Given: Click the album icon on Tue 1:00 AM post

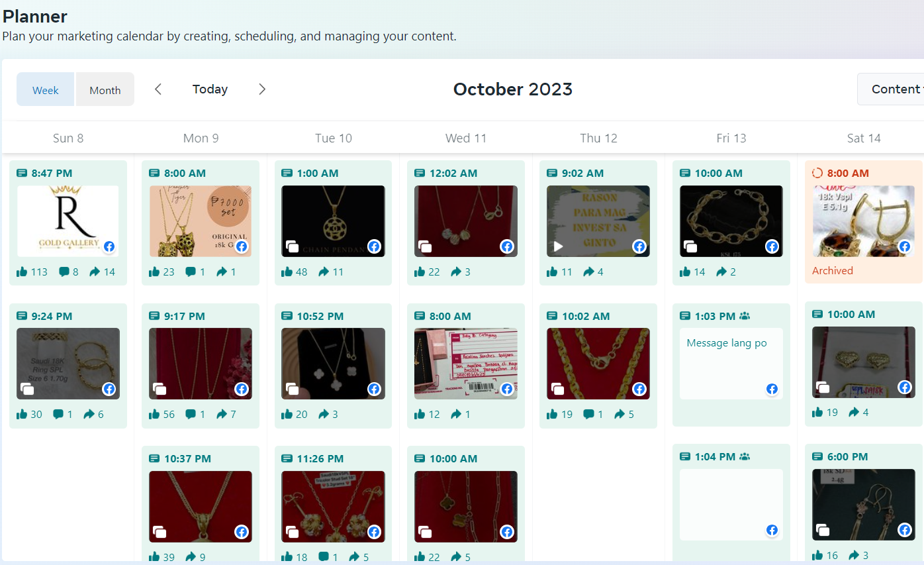Looking at the screenshot, I should 292,246.
